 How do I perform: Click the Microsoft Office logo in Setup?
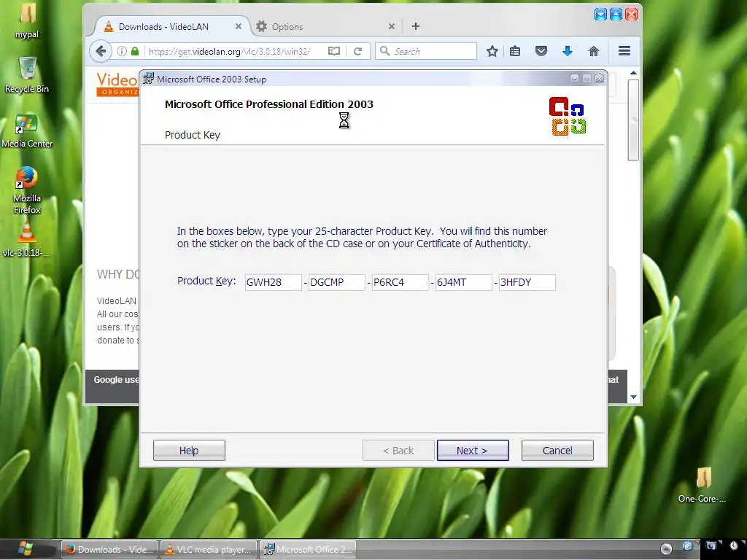(x=568, y=116)
